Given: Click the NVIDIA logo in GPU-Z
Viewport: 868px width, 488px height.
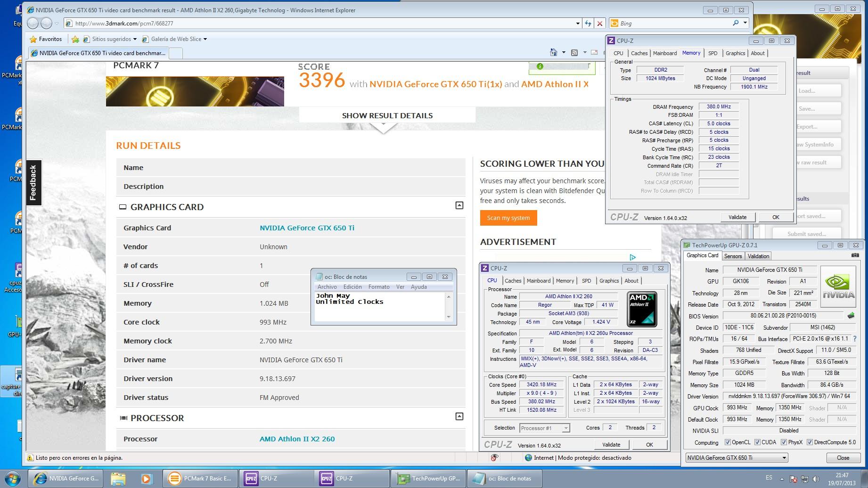Looking at the screenshot, I should [x=838, y=287].
